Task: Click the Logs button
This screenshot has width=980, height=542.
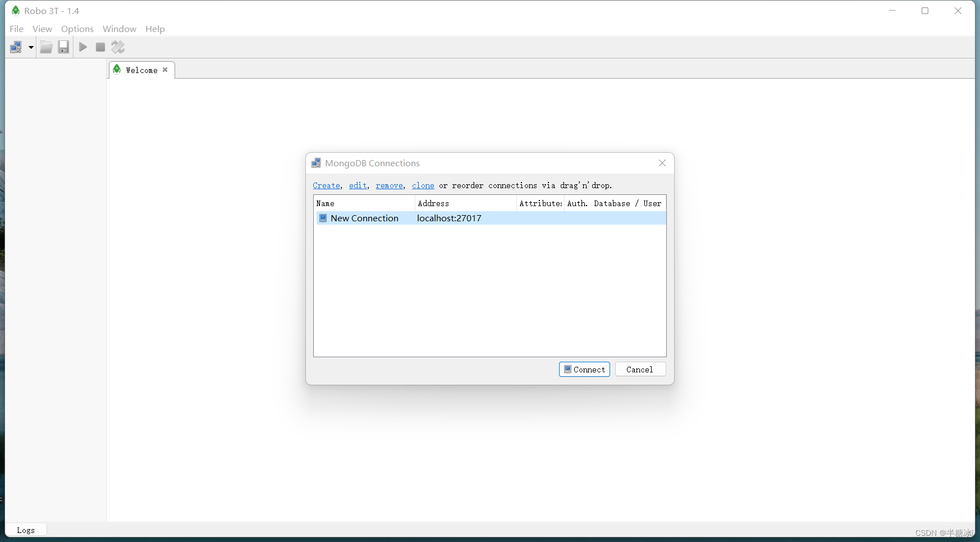Action: [x=26, y=530]
